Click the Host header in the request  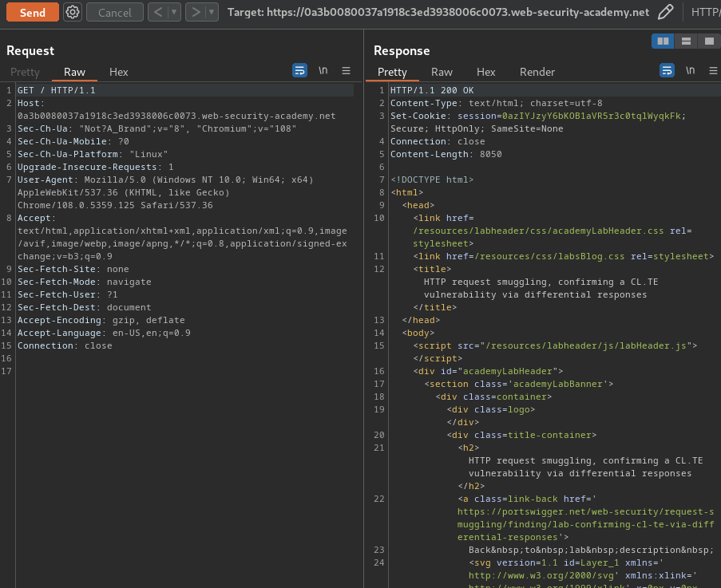point(176,110)
